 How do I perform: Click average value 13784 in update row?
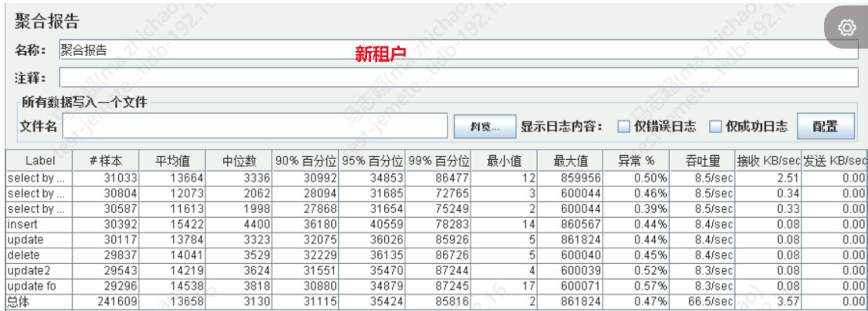187,240
